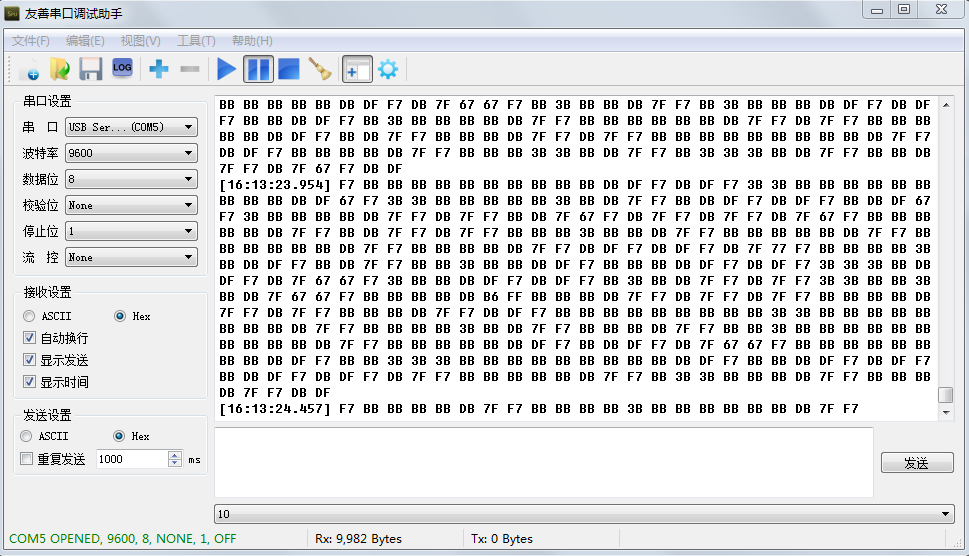This screenshot has height=556, width=969.
Task: Open the 波特率 9600 dropdown
Action: 131,153
